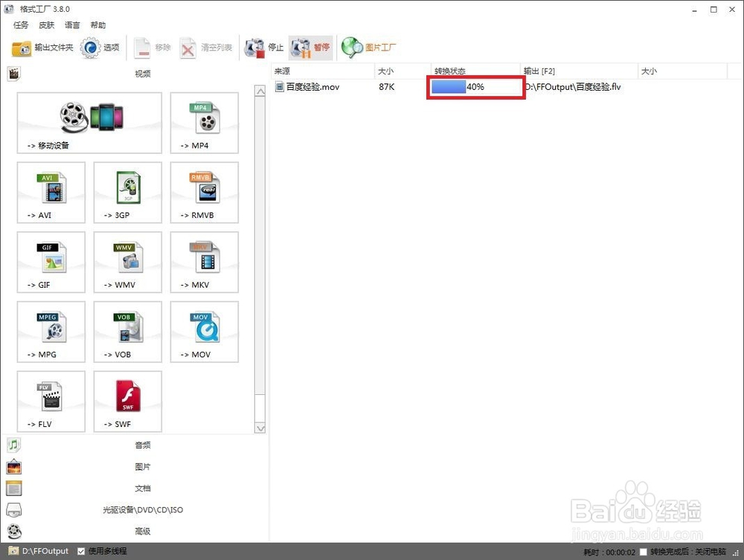Select the GIF conversion tile
This screenshot has width=744, height=560.
[51, 263]
